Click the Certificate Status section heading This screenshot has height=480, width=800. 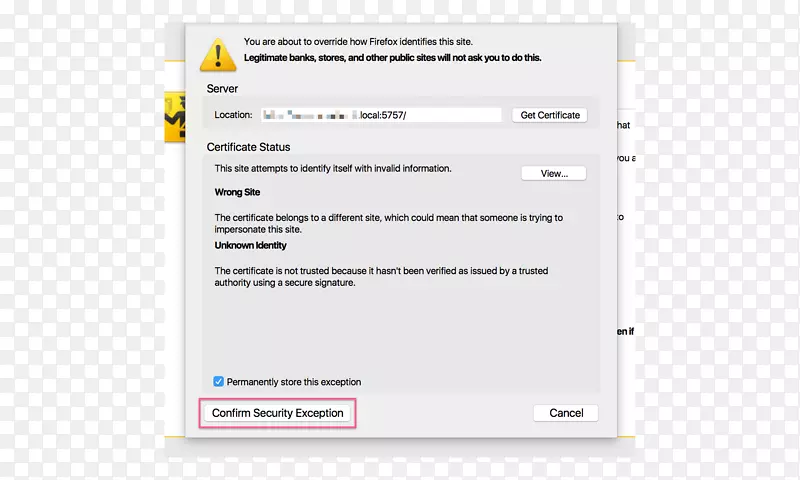point(248,147)
